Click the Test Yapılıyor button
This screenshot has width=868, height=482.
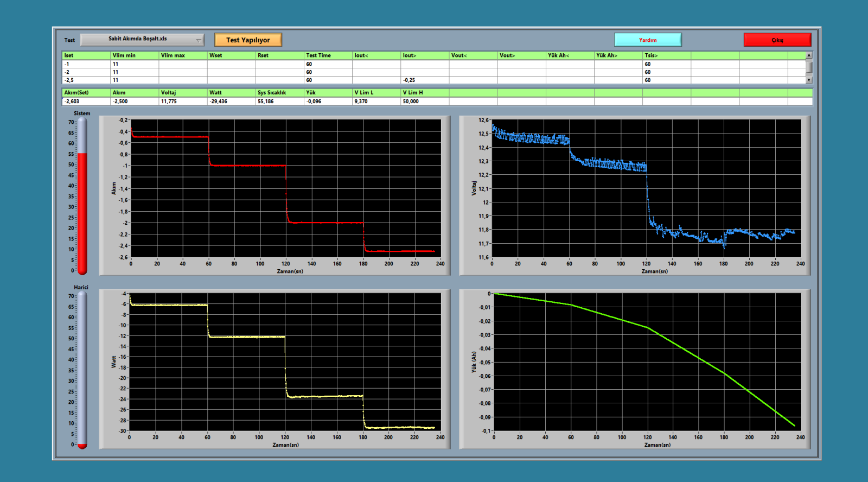[x=248, y=40]
